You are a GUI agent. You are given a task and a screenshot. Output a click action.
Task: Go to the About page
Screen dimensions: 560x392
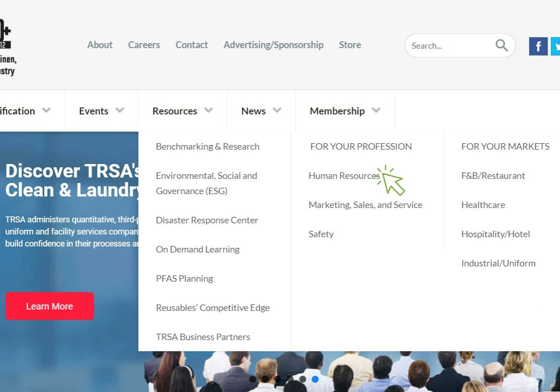pyautogui.click(x=100, y=45)
